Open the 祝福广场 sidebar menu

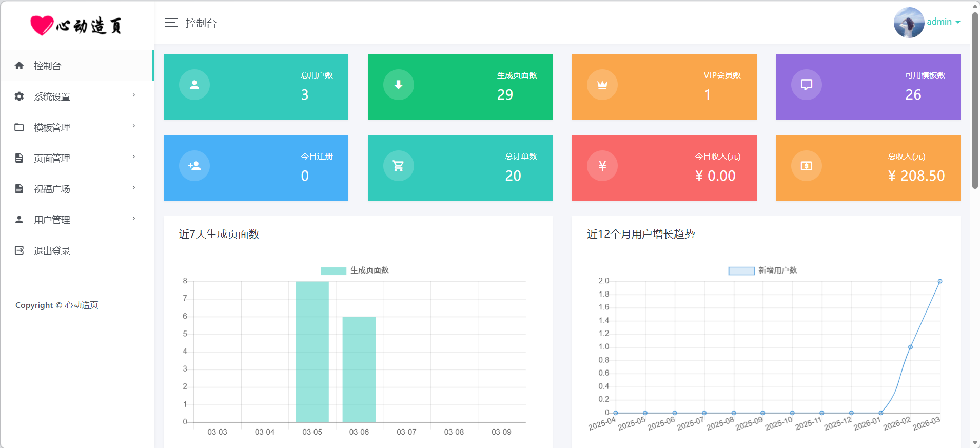point(77,189)
